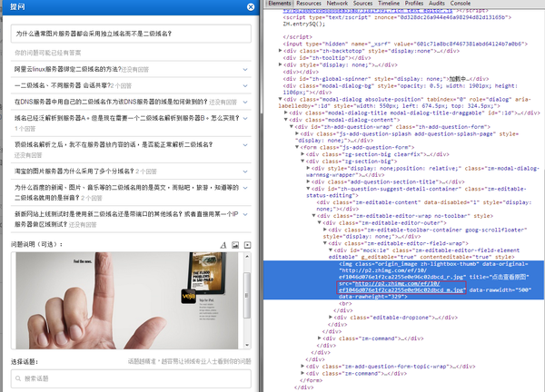Switch to the Network tab in DevTools

[x=337, y=3]
